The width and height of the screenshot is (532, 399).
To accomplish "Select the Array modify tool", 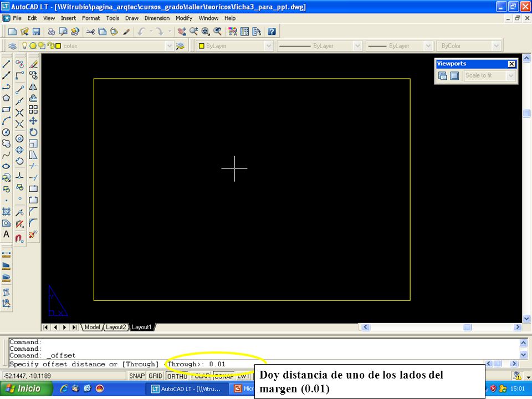I will pyautogui.click(x=33, y=109).
